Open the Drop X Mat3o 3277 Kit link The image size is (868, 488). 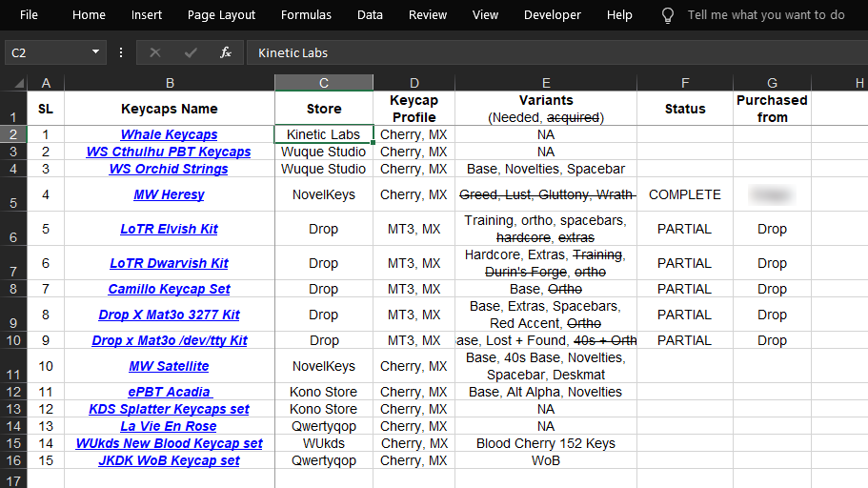[169, 315]
